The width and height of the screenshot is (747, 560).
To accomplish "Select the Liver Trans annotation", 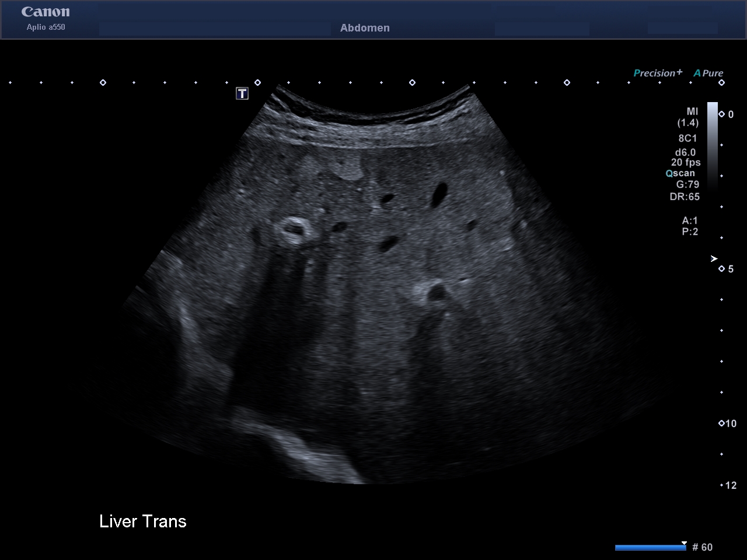I will point(143,521).
